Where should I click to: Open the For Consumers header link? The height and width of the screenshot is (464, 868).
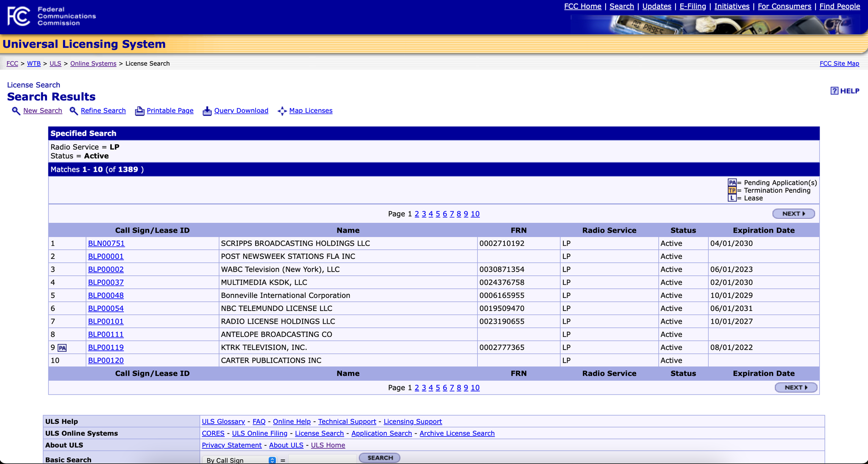pyautogui.click(x=785, y=6)
